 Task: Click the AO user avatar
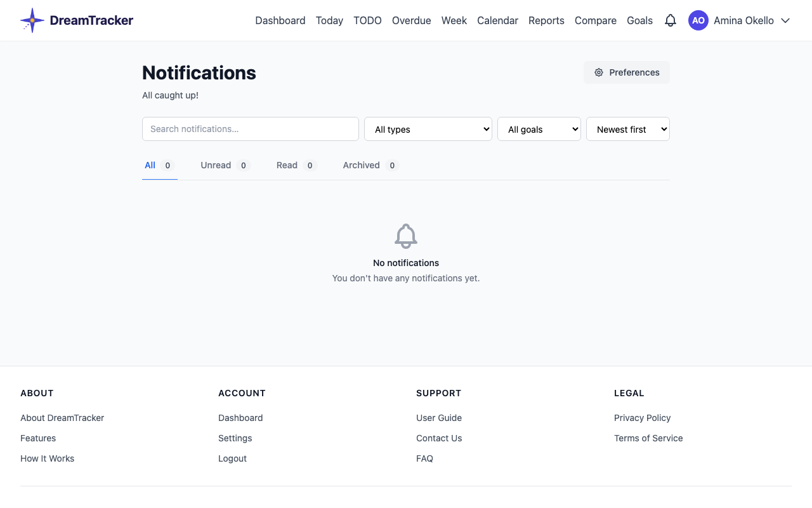698,20
